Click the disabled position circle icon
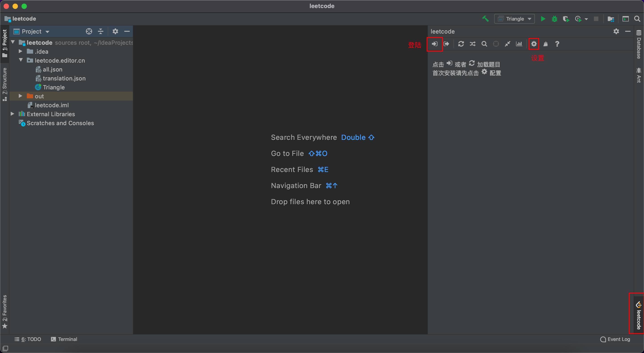This screenshot has height=353, width=644. (x=496, y=44)
